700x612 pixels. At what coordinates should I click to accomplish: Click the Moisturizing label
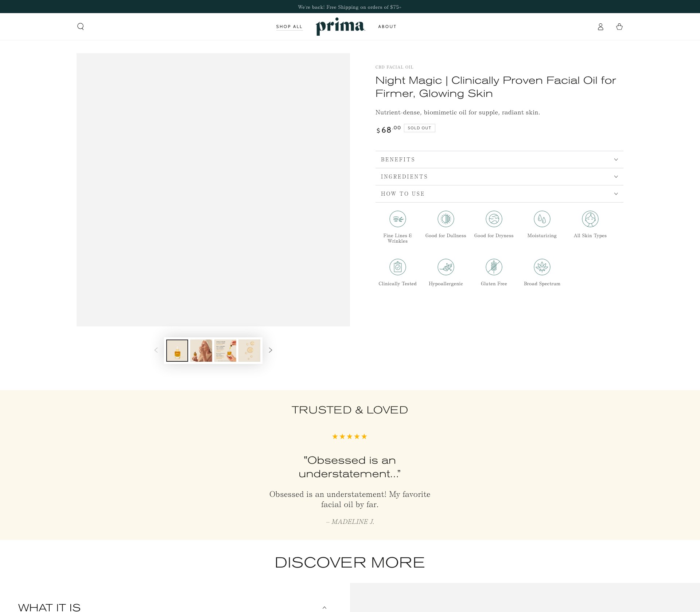pos(542,236)
